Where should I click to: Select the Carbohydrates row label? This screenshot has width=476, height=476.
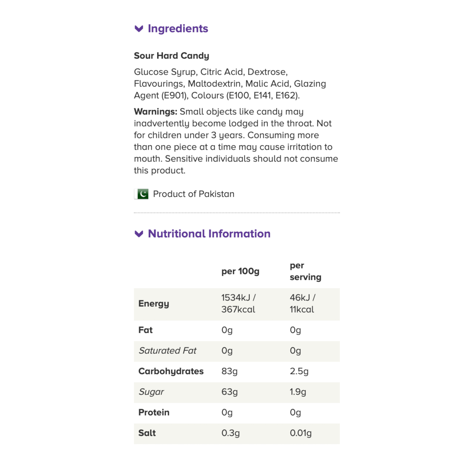[x=171, y=371]
